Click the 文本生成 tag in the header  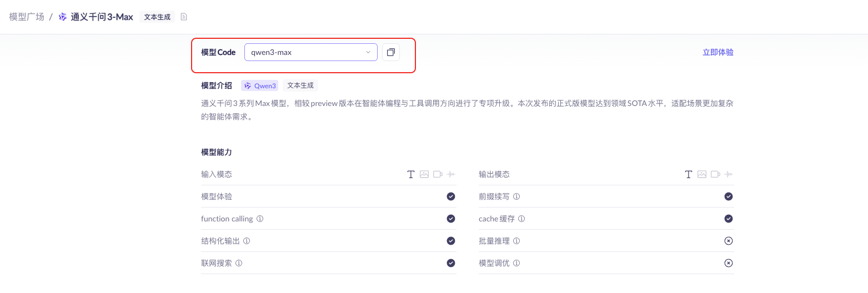[157, 17]
